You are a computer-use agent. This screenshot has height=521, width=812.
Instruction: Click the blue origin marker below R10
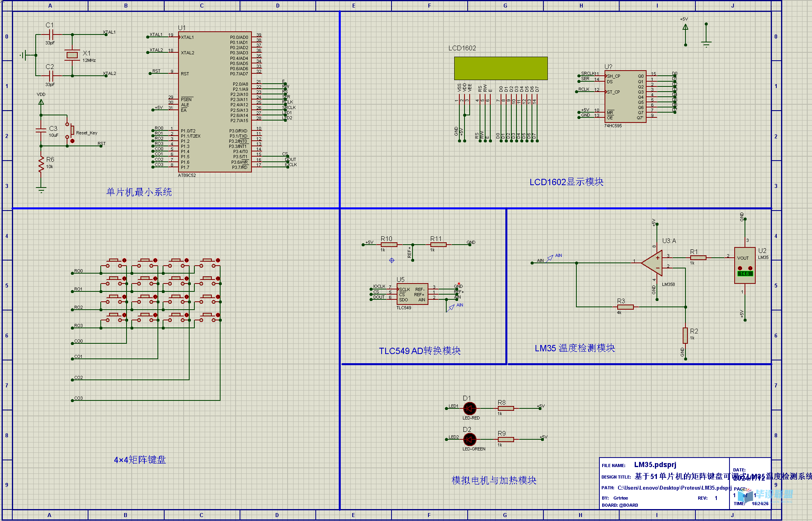392,260
